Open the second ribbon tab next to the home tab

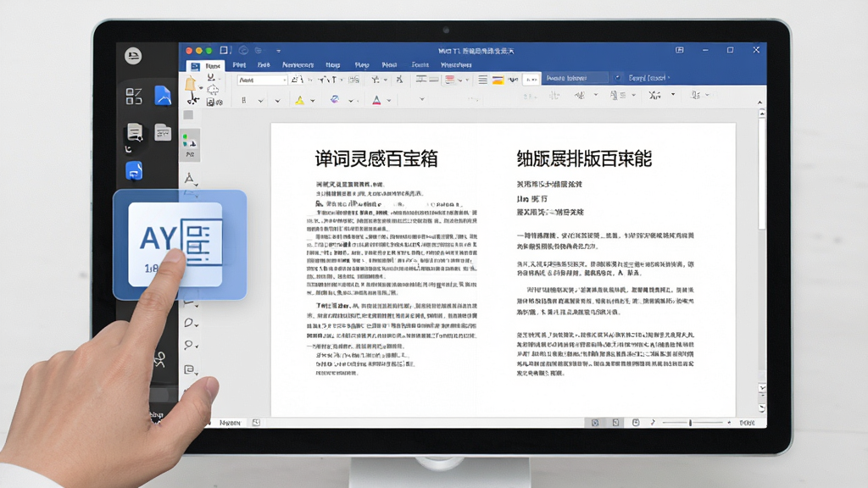[239, 65]
